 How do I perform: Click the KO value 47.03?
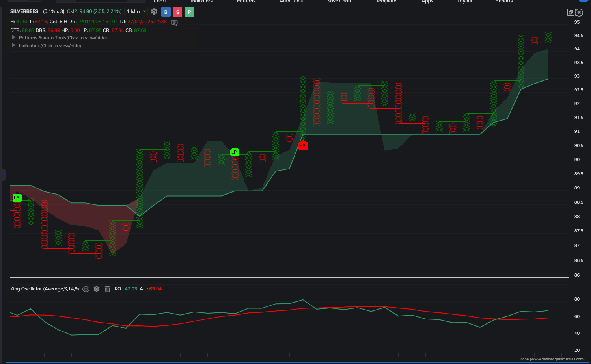[131, 289]
